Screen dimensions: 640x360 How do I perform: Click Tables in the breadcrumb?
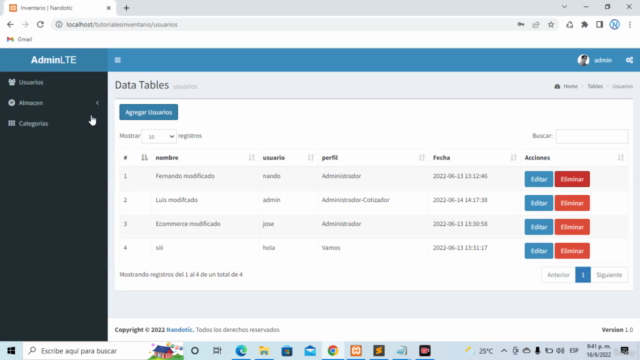click(x=595, y=86)
